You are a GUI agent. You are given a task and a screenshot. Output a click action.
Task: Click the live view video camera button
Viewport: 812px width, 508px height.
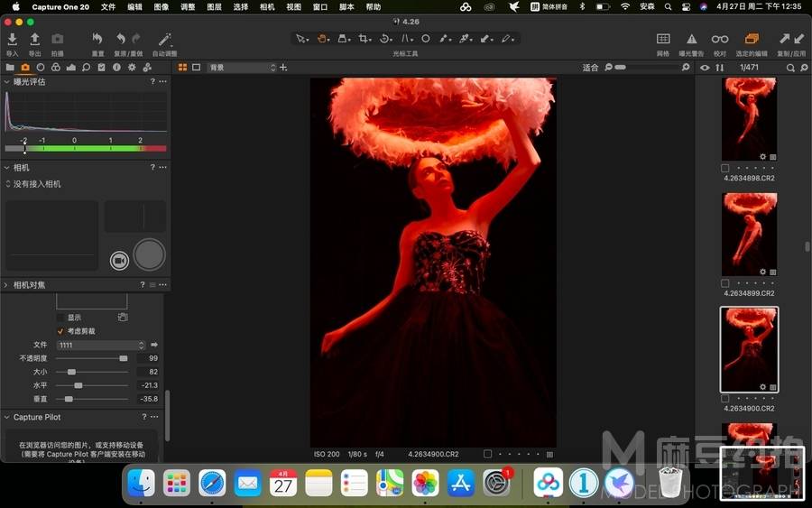click(119, 261)
